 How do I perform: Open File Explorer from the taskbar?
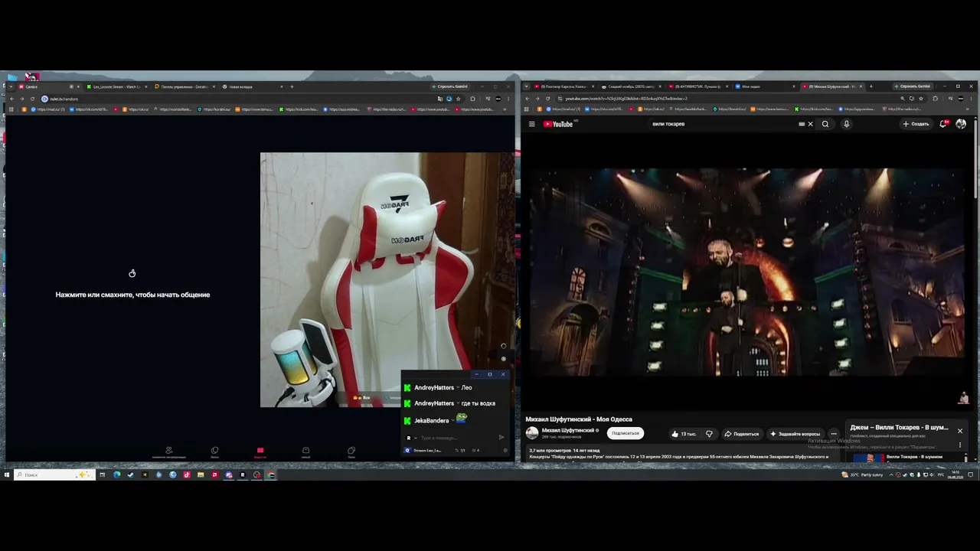(x=201, y=474)
